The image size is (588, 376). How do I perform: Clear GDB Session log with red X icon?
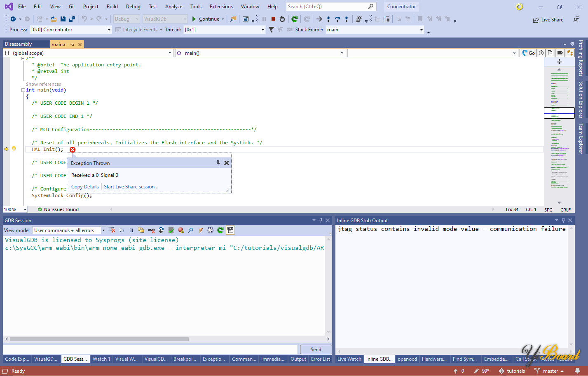point(112,230)
